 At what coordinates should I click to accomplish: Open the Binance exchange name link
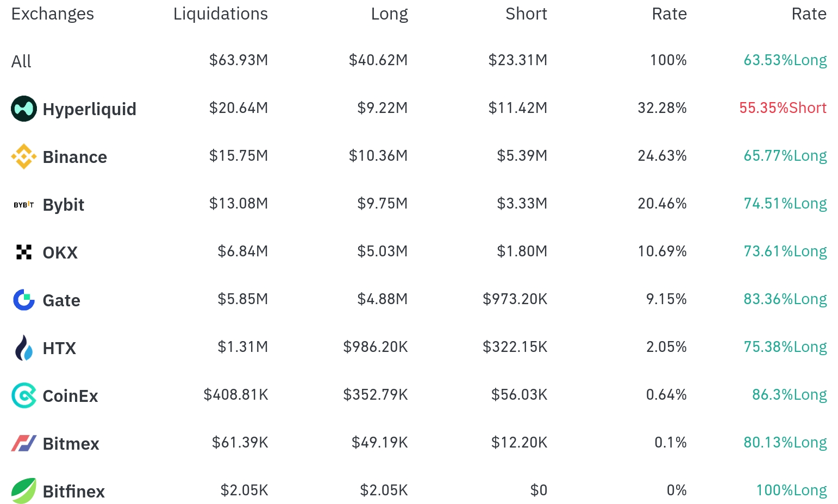[75, 157]
